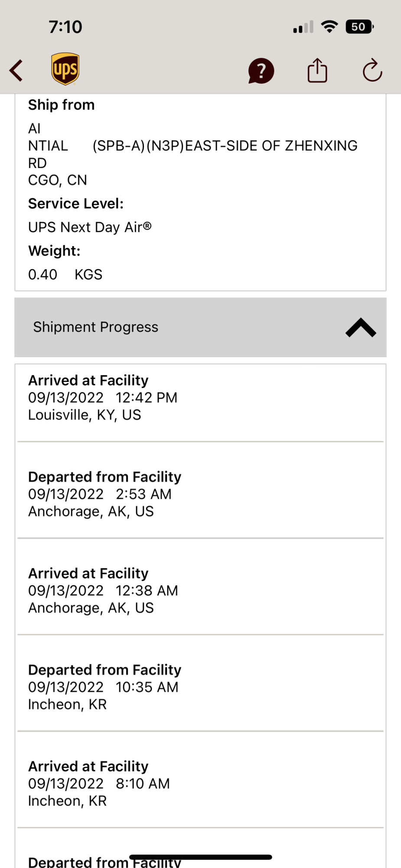Tap the back arrow icon

[x=16, y=70]
